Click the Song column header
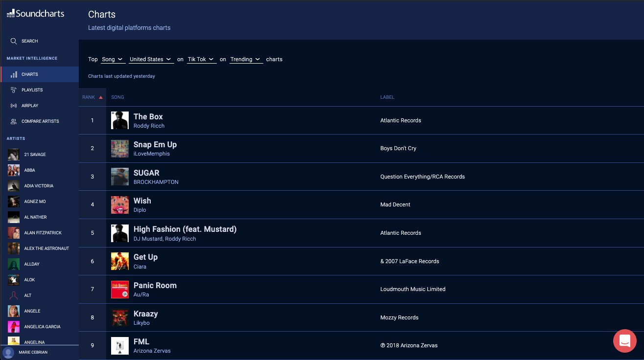Image resolution: width=644 pixels, height=360 pixels. [117, 97]
